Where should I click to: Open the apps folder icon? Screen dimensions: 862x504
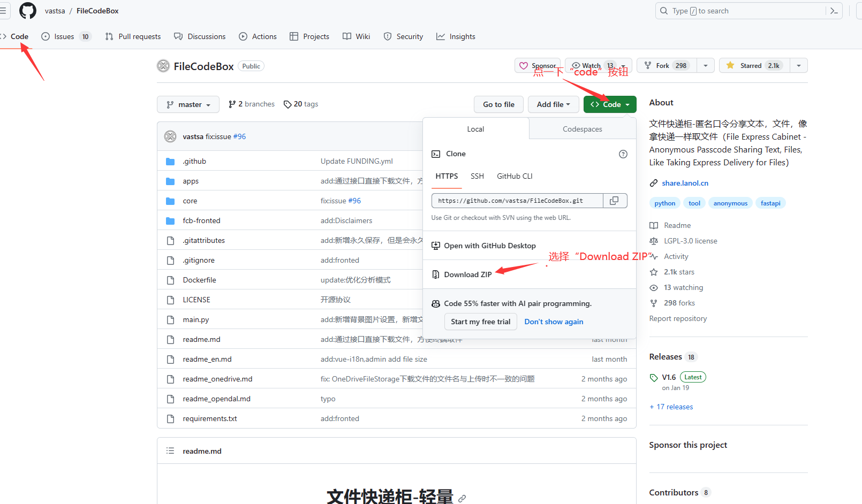coord(170,181)
